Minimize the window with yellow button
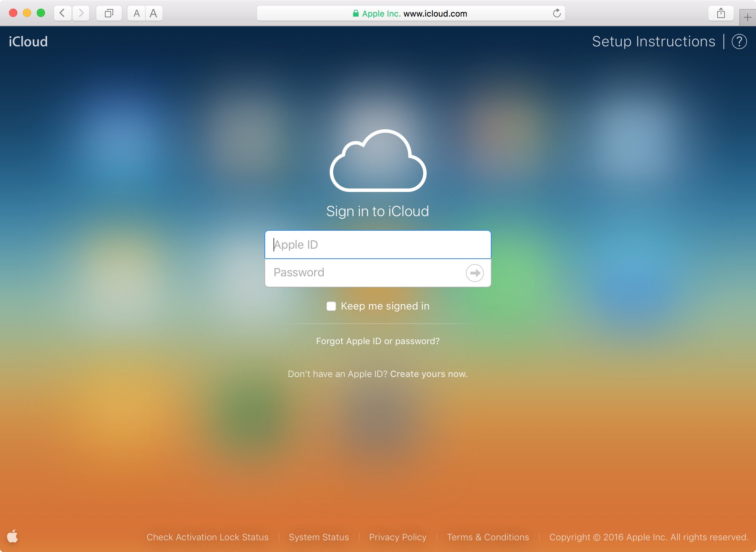 pyautogui.click(x=27, y=13)
